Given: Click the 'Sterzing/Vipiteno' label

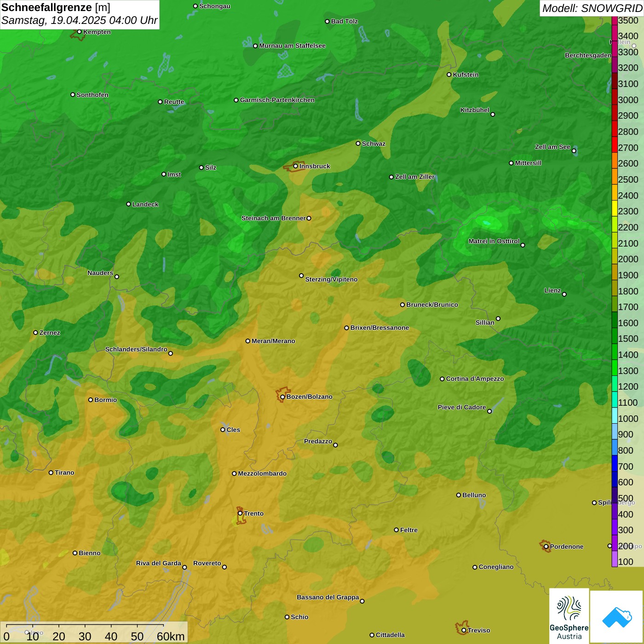Looking at the screenshot, I should click(x=331, y=279).
